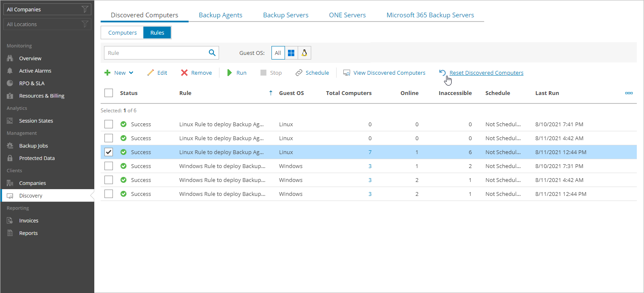Open Active Alarms in the sidebar
644x293 pixels.
pos(35,71)
